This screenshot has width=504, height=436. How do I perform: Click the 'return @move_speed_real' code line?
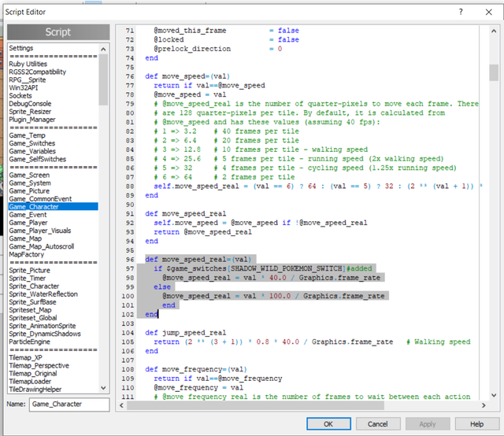[x=202, y=232]
